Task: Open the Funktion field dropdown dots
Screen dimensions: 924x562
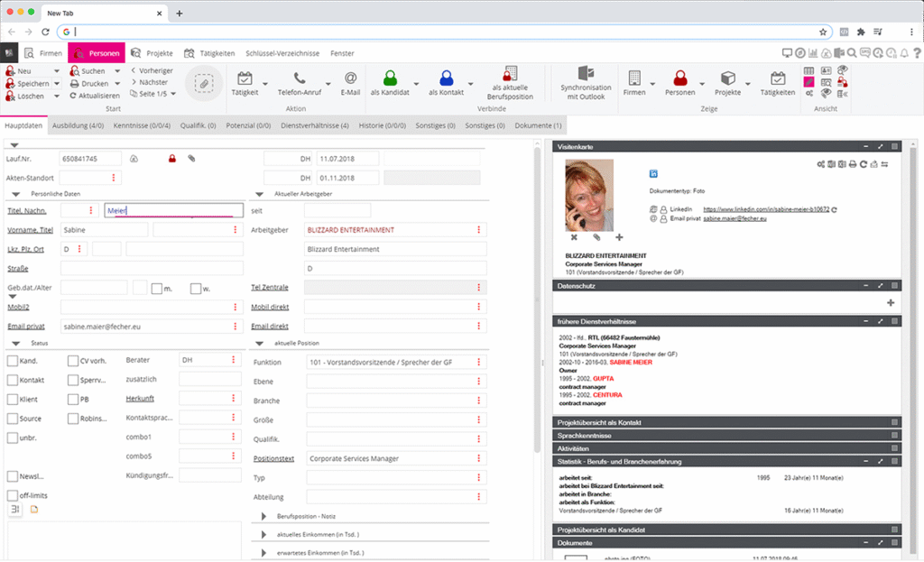Action: coord(478,362)
